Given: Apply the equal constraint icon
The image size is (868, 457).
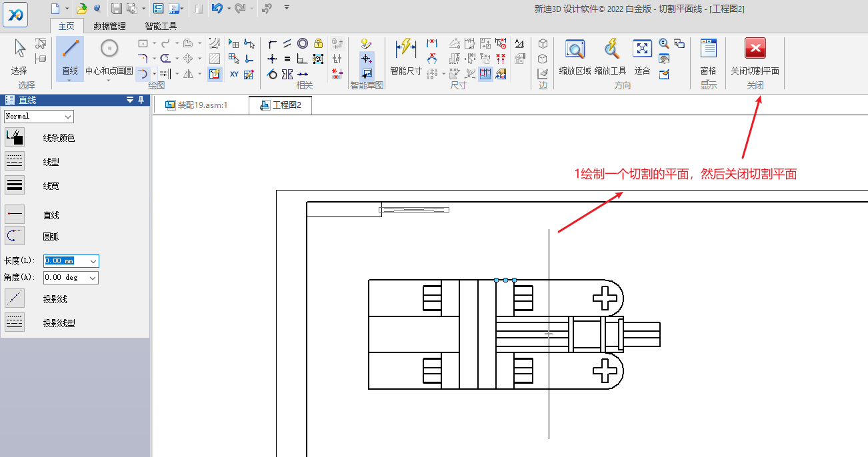Looking at the screenshot, I should point(287,59).
